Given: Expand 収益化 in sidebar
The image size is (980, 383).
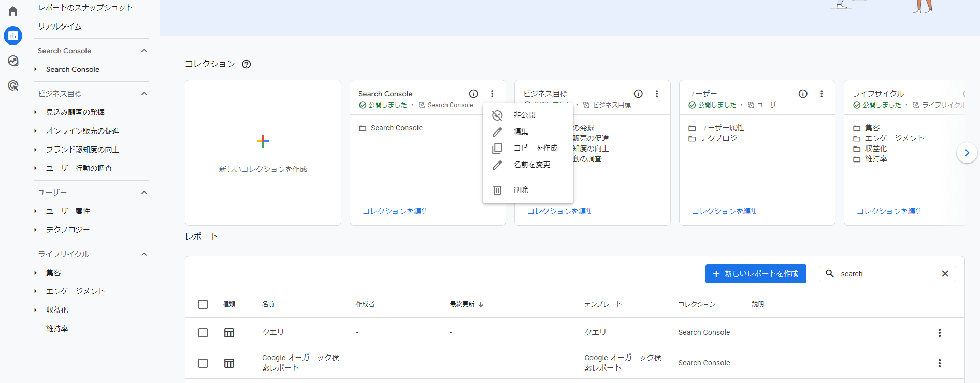Looking at the screenshot, I should click(x=35, y=310).
